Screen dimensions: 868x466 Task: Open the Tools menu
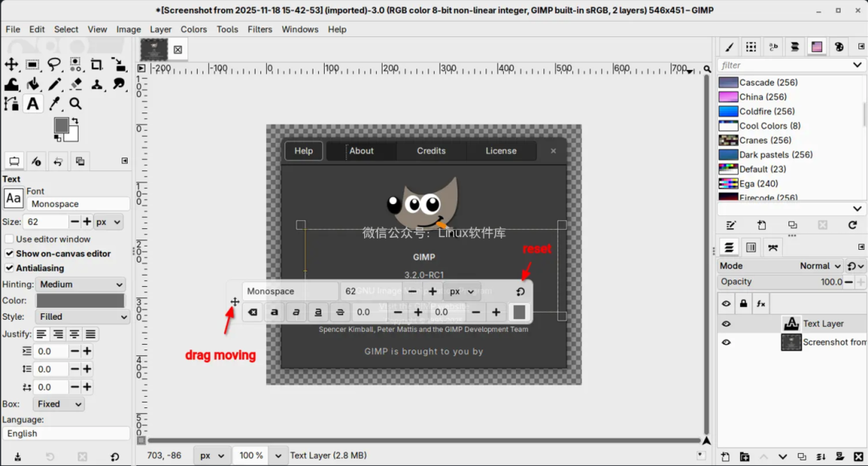pos(227,30)
